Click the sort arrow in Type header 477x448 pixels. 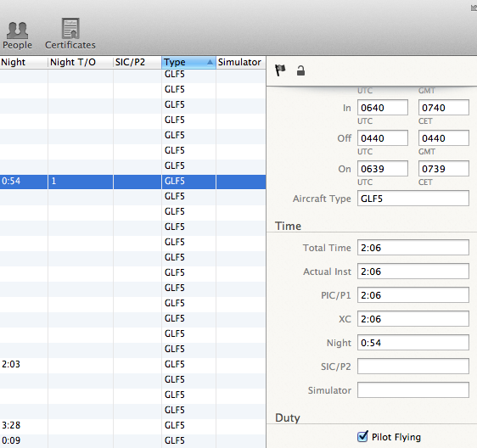coord(210,62)
